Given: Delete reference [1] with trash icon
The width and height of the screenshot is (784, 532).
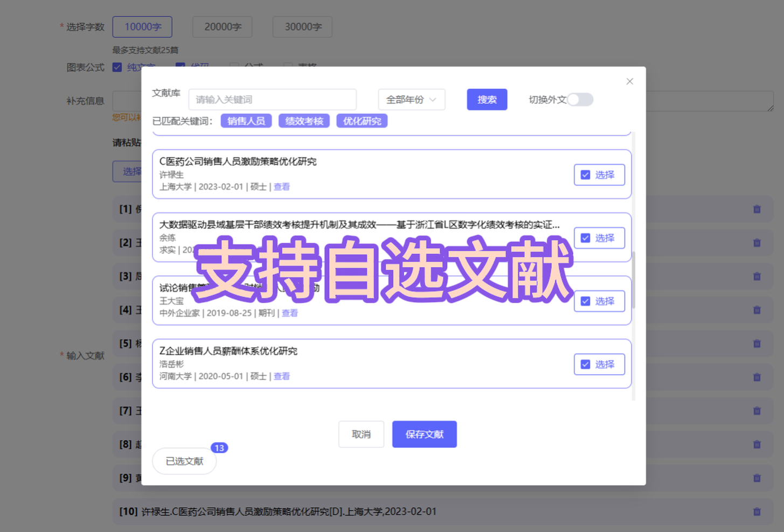Looking at the screenshot, I should [x=757, y=209].
